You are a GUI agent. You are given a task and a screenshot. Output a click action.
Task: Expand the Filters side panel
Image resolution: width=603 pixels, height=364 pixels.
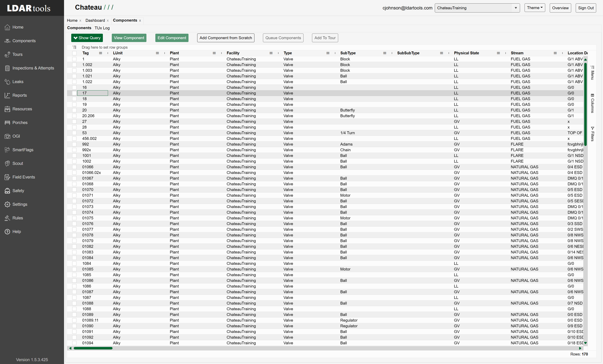tap(592, 134)
